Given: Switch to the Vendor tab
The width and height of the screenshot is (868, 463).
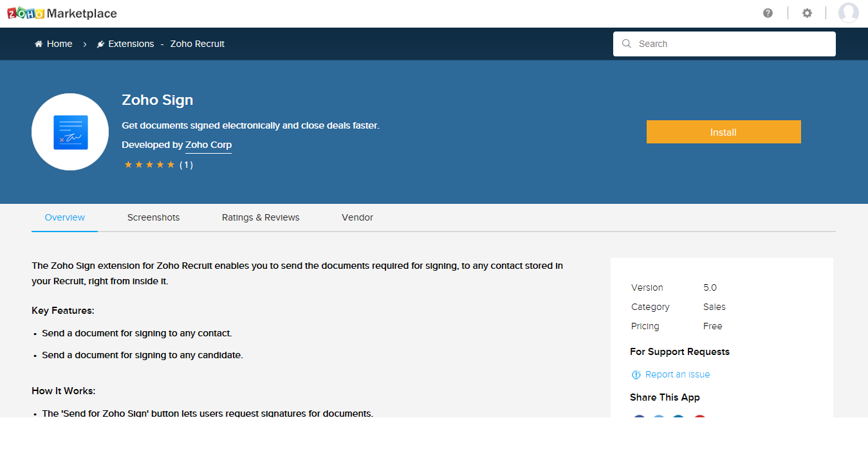Looking at the screenshot, I should [357, 217].
